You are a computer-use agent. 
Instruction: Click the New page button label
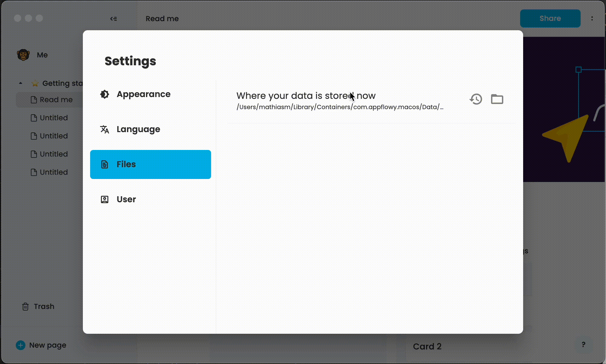(x=48, y=345)
